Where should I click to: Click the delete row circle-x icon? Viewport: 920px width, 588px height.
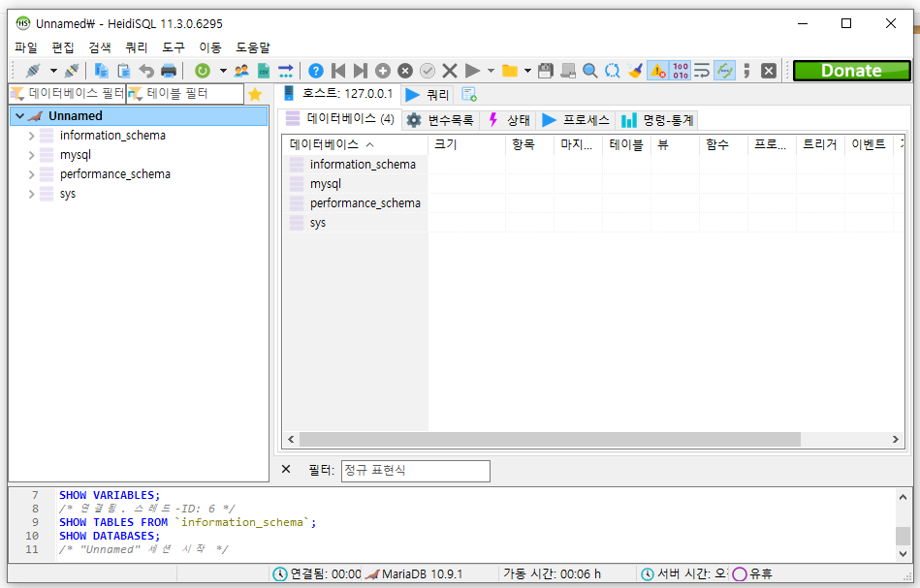click(405, 71)
